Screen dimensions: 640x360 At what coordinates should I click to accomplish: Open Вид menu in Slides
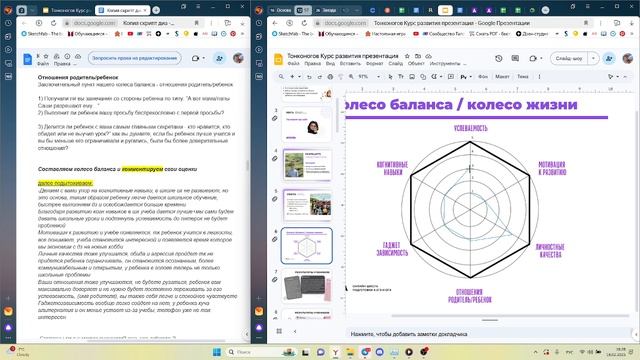[330, 64]
